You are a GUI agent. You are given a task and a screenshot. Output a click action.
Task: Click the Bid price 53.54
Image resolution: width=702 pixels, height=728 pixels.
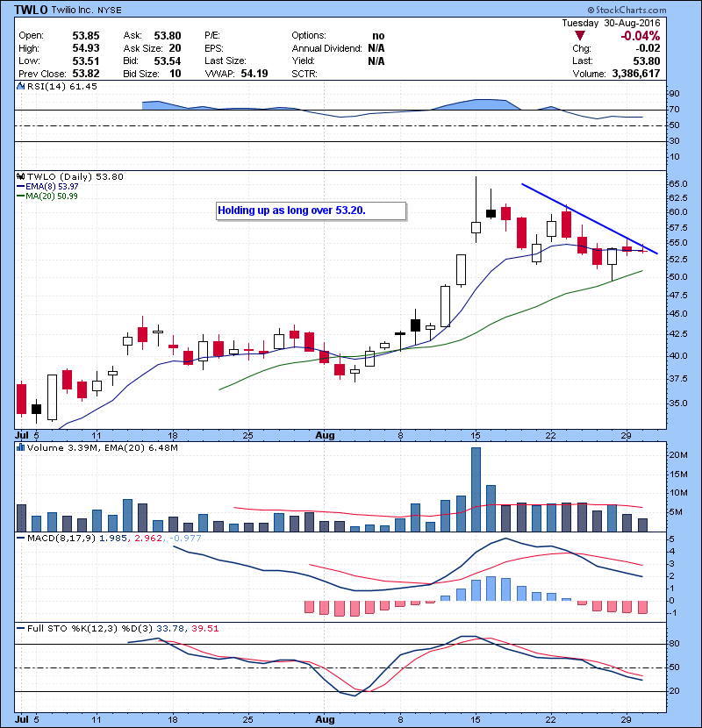pyautogui.click(x=168, y=61)
